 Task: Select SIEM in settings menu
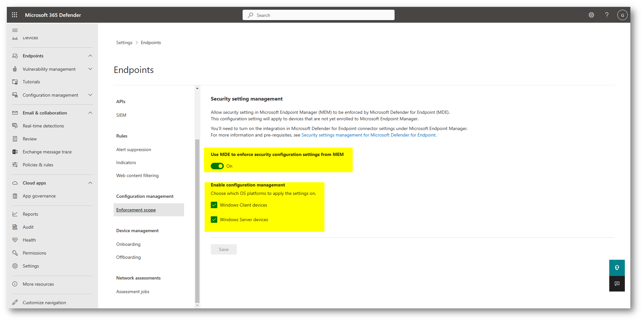click(121, 115)
